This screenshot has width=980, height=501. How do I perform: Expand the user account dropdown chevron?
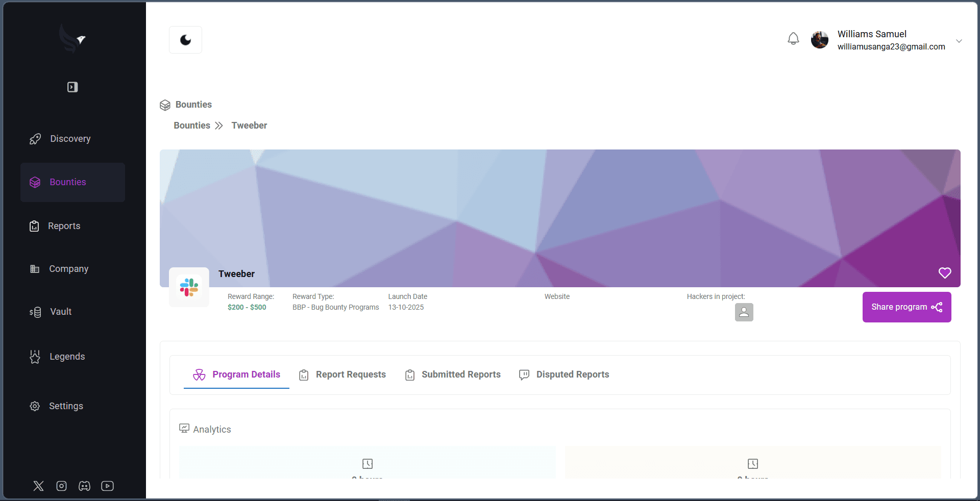click(959, 41)
